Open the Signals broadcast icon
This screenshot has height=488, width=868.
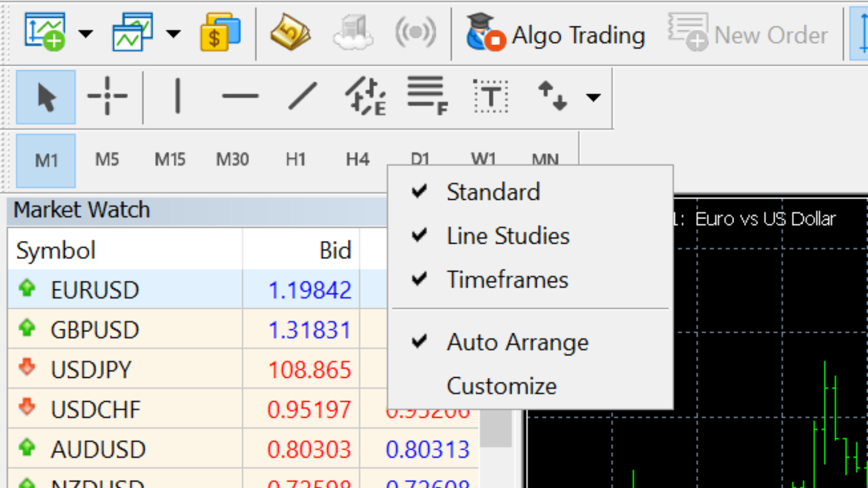415,33
